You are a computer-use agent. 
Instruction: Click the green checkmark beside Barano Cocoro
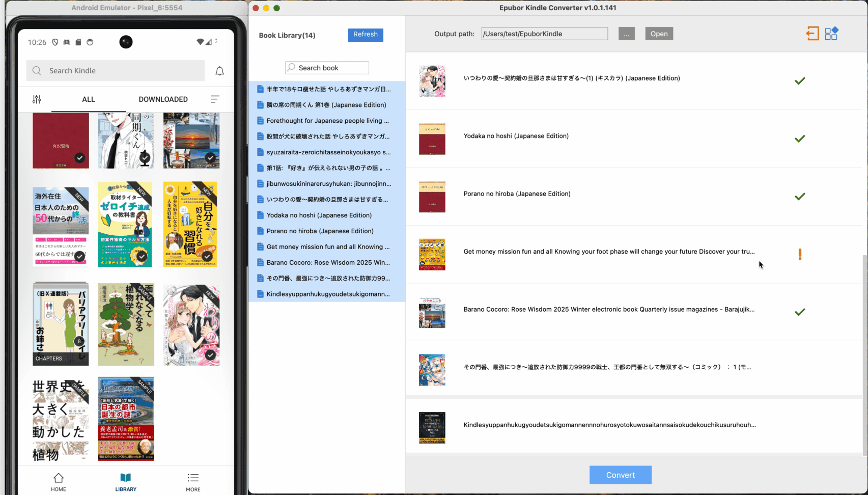click(800, 312)
